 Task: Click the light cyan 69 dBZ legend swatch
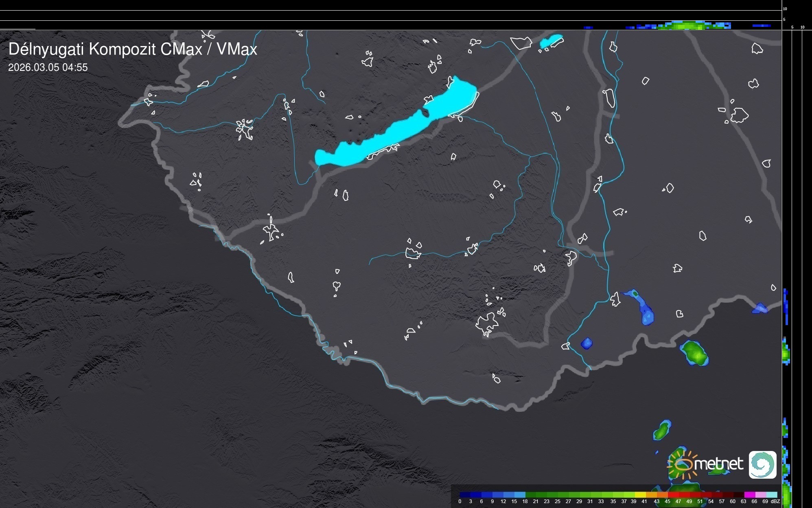pos(771,495)
